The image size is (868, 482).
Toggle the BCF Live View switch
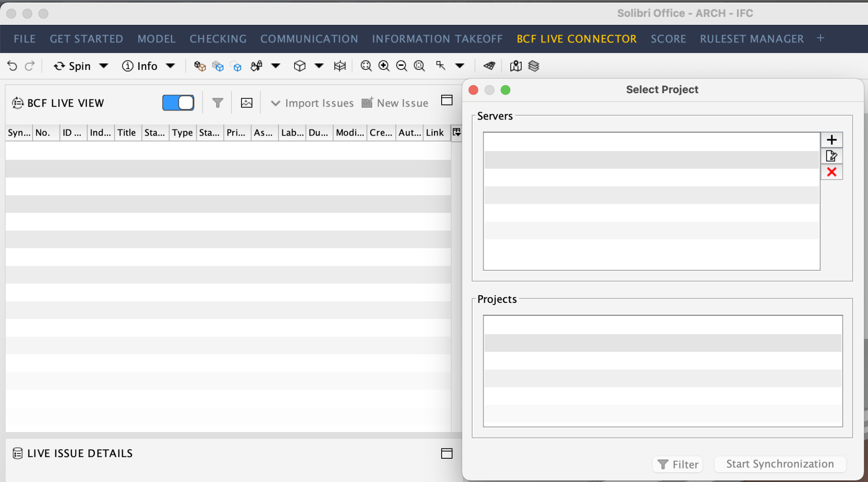coord(178,103)
